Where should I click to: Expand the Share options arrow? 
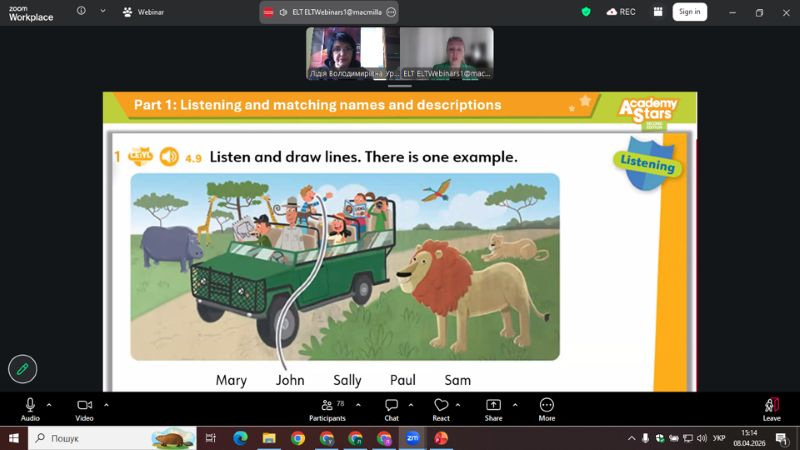(515, 405)
